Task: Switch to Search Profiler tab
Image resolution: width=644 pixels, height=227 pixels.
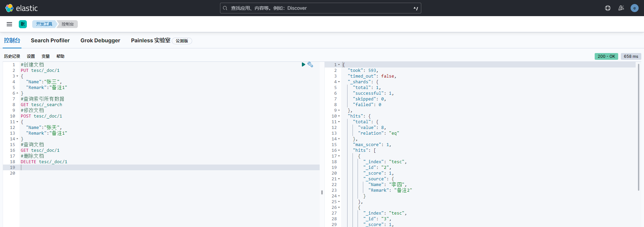Action: coord(50,41)
